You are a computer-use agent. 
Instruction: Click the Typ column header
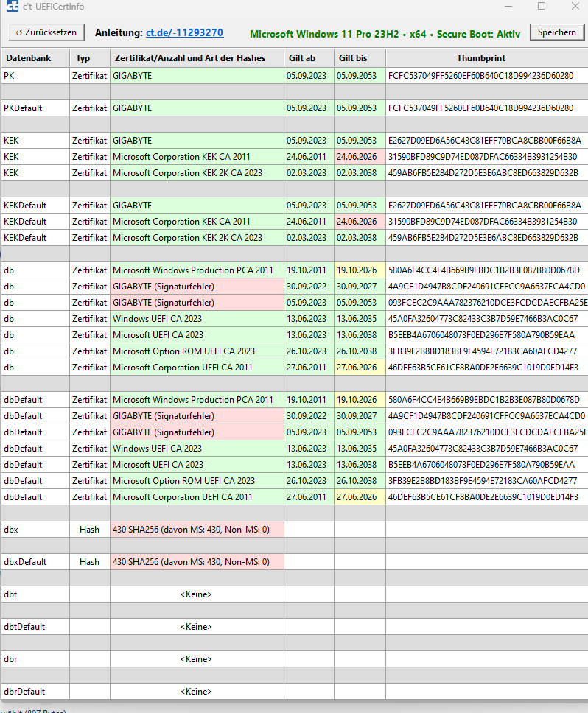point(90,58)
